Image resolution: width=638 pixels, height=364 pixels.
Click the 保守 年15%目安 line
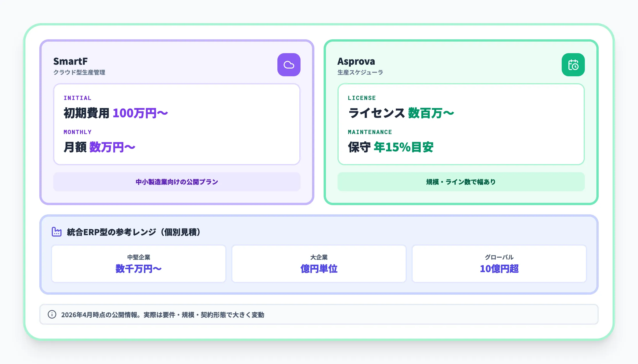(391, 147)
